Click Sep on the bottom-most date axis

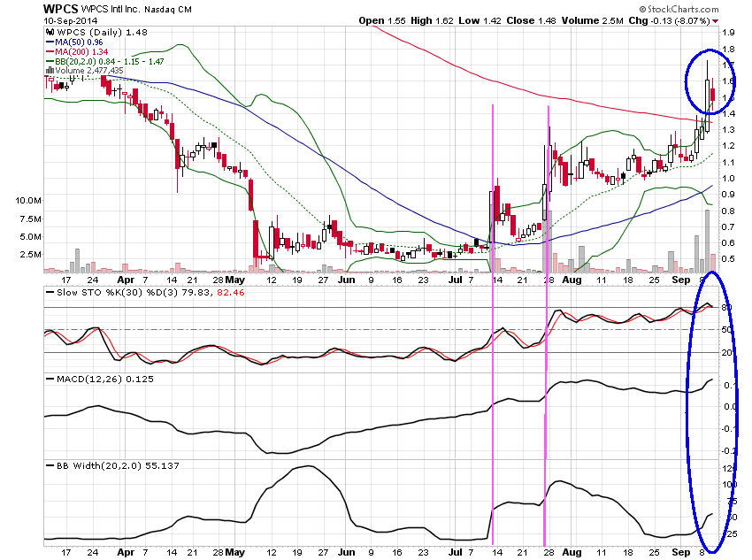tap(680, 552)
